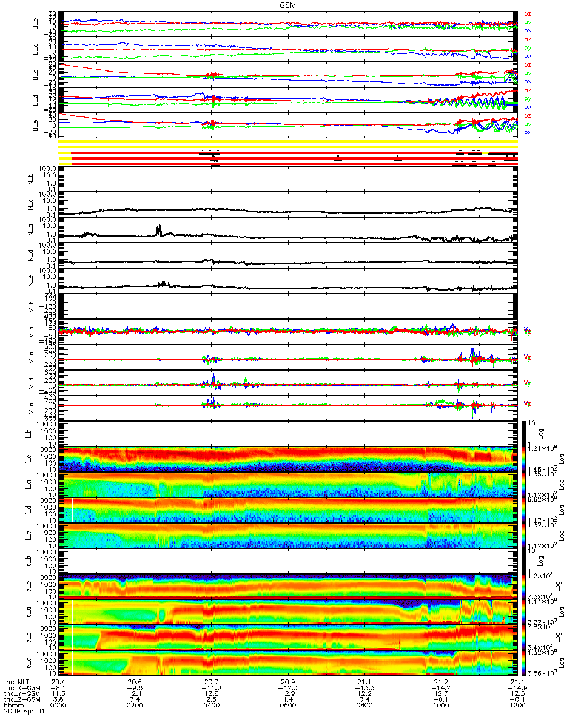Click the GSM title above the plots
This screenshot has height=728, width=564.
tap(288, 5)
